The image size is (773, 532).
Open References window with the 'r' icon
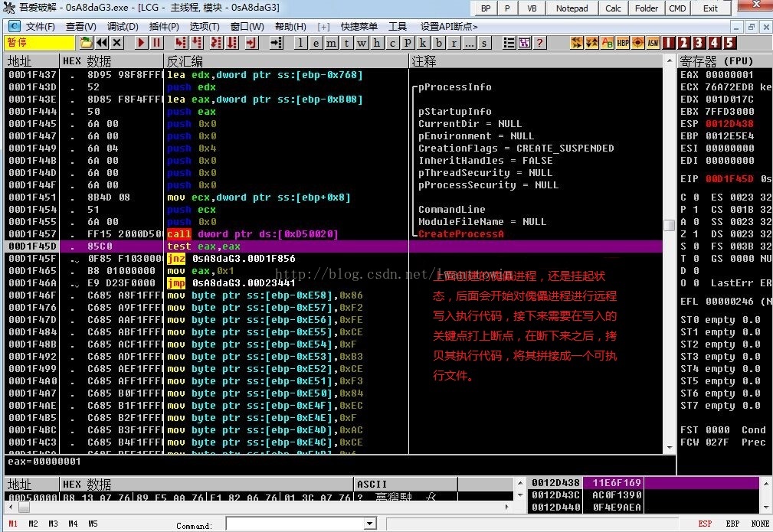(454, 43)
